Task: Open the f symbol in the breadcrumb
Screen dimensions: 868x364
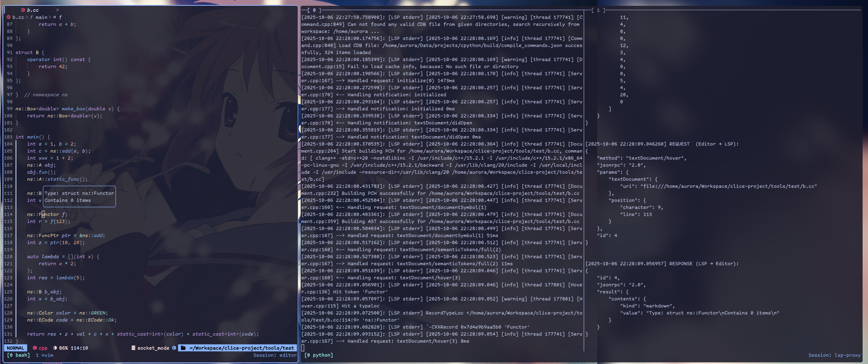Action: [x=60, y=17]
